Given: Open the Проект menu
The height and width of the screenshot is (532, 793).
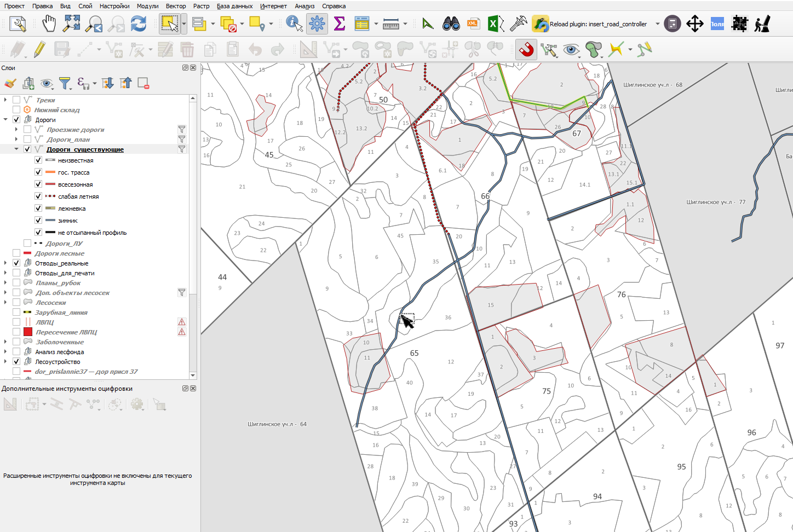Looking at the screenshot, I should (x=14, y=6).
